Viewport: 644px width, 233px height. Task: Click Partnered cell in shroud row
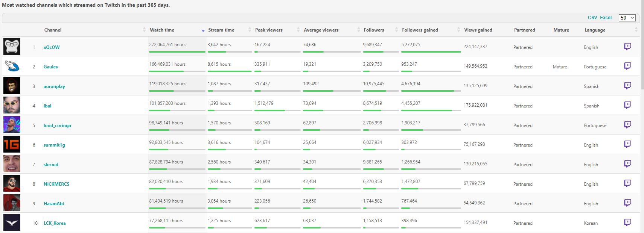tap(523, 165)
